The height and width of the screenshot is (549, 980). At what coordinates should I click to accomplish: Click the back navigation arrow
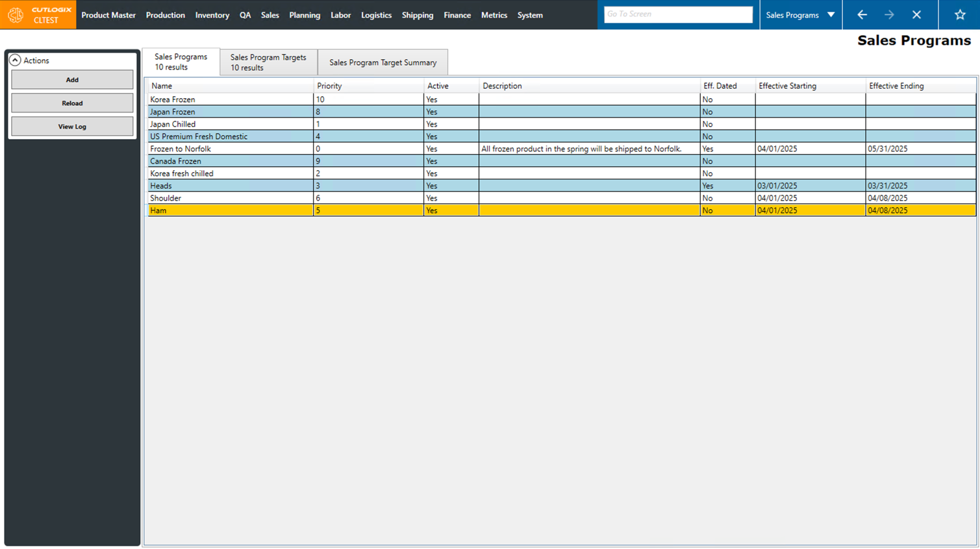pyautogui.click(x=862, y=14)
